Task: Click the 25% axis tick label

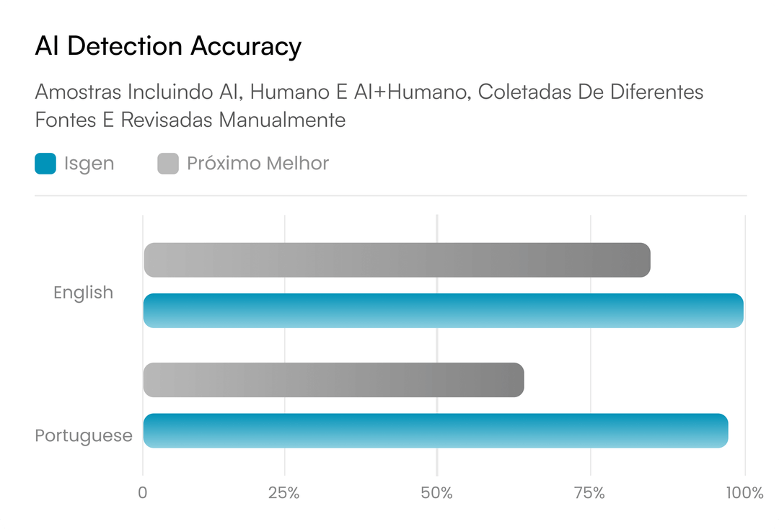Action: (283, 493)
